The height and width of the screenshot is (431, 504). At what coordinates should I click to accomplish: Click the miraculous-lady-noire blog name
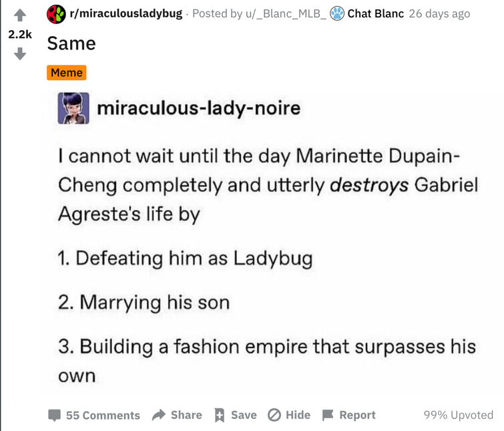(198, 108)
